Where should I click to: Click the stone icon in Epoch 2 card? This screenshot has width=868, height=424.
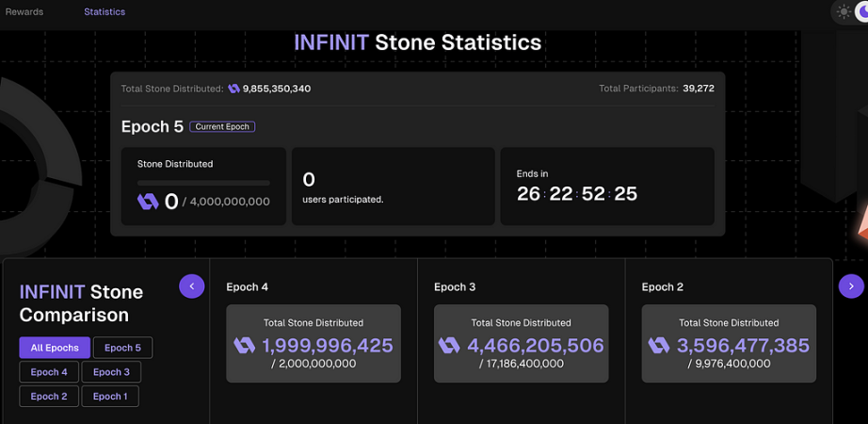click(x=659, y=345)
